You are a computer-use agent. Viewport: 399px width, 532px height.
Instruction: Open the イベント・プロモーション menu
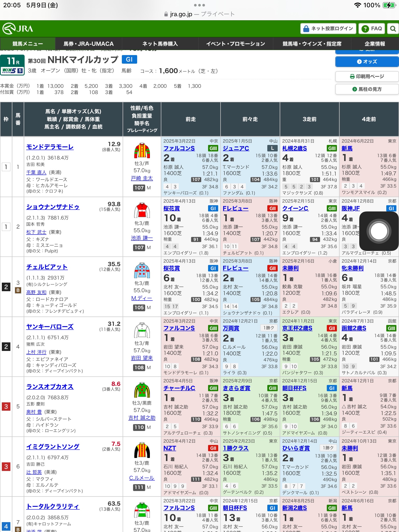click(x=236, y=44)
